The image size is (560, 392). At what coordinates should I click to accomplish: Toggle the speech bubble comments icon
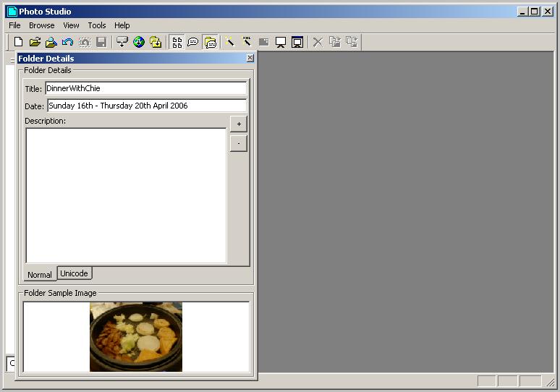tap(193, 42)
